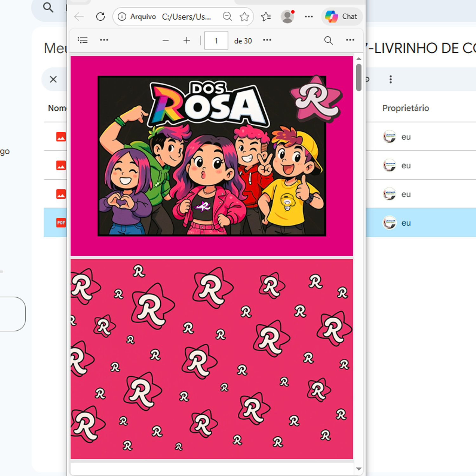Open the Copilot Chat panel

342,17
